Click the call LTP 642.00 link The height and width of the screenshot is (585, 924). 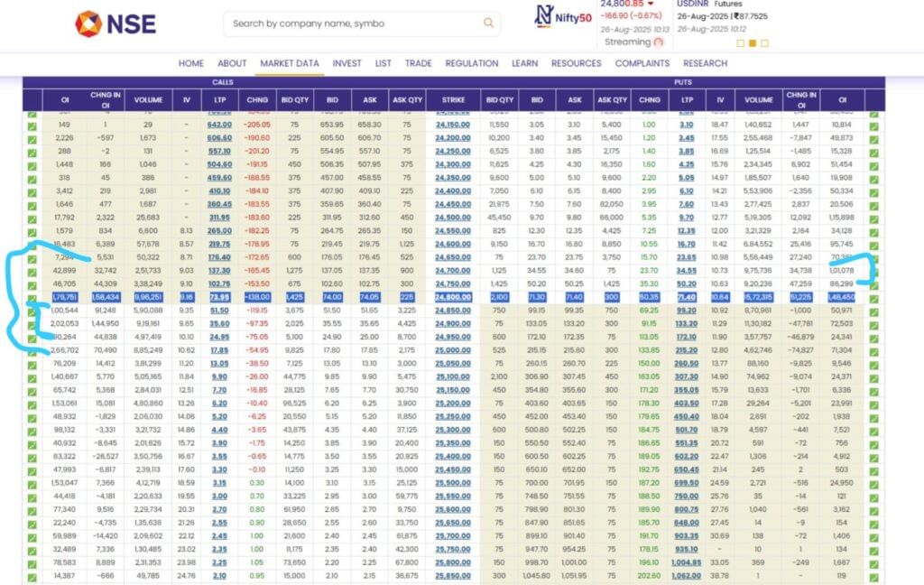[219, 125]
